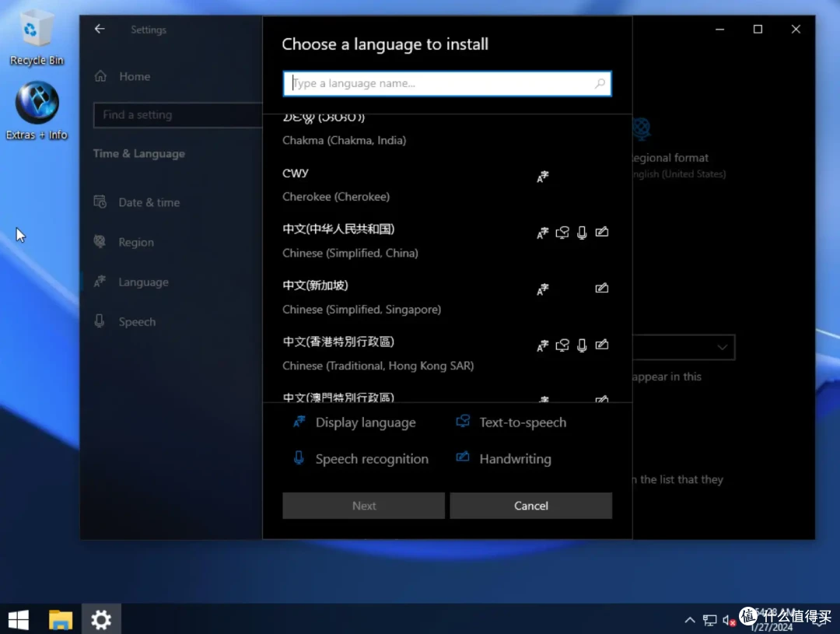This screenshot has width=840, height=634.
Task: Click the Regional format globe icon
Action: [x=641, y=128]
